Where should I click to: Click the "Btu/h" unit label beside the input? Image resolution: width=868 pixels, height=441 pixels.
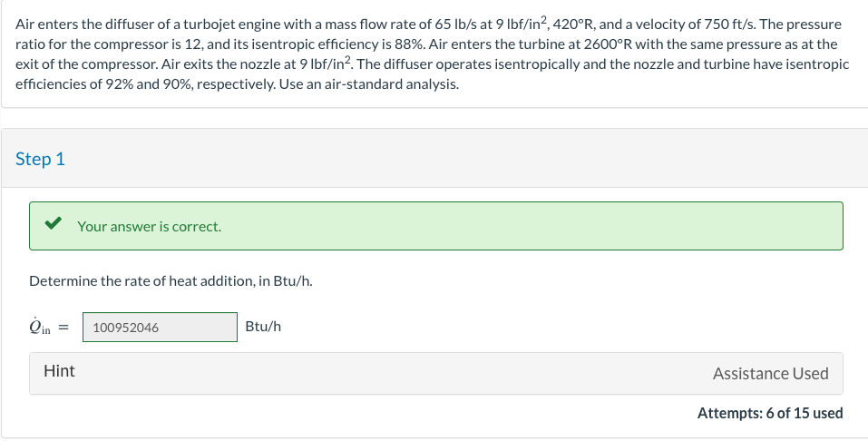tap(263, 327)
